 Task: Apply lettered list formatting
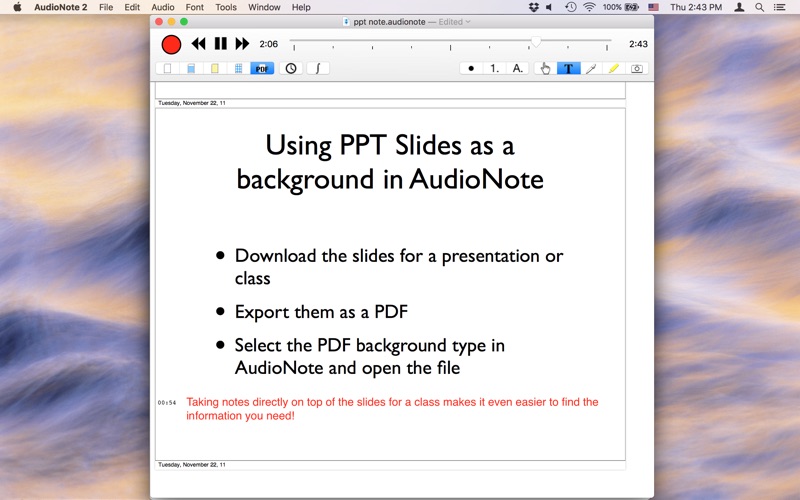pos(518,68)
